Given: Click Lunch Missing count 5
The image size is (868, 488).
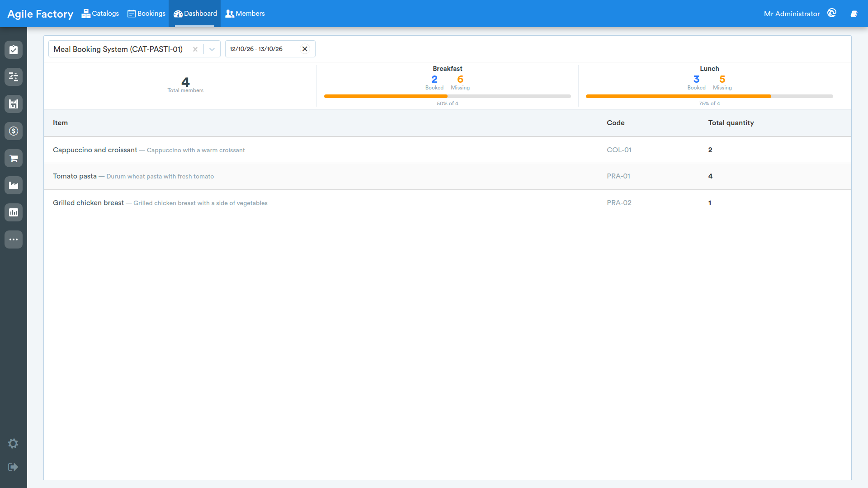Looking at the screenshot, I should pyautogui.click(x=722, y=80).
